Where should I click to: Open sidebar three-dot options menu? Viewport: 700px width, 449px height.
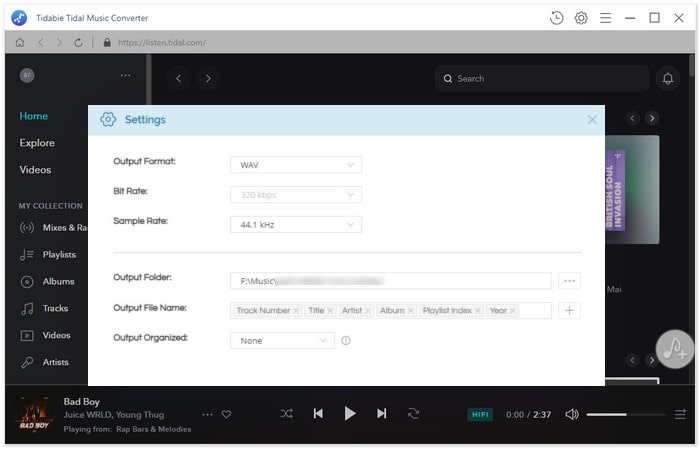pyautogui.click(x=125, y=75)
